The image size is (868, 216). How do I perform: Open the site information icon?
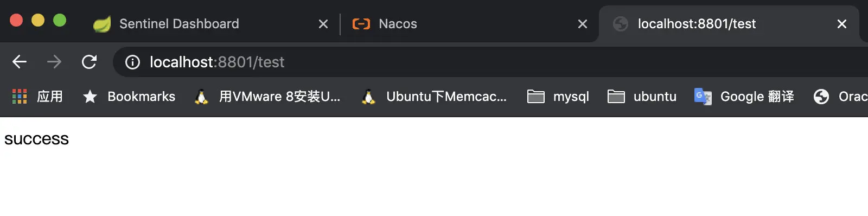[x=132, y=62]
